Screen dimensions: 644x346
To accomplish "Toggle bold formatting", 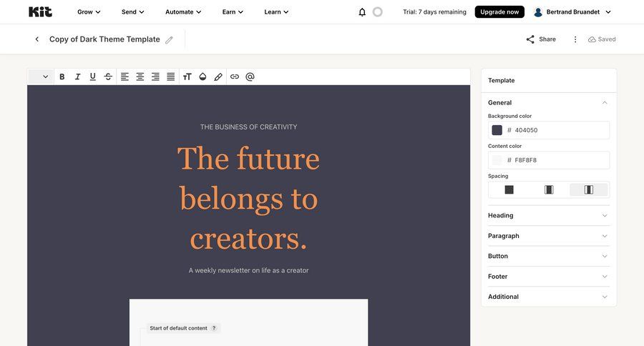I will [x=62, y=76].
